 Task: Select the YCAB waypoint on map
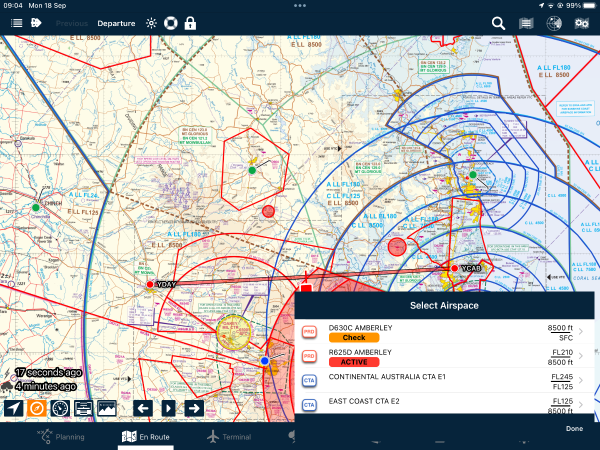click(x=454, y=268)
